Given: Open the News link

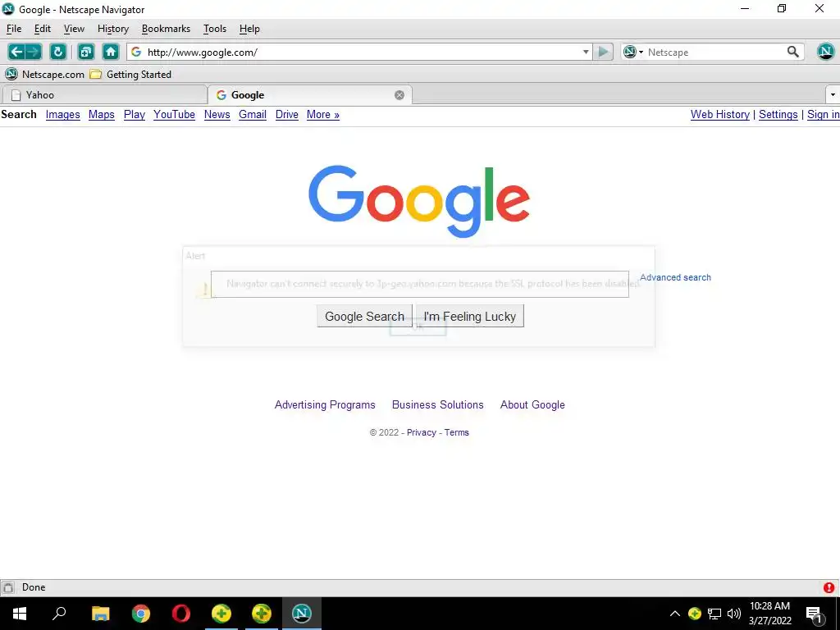Looking at the screenshot, I should click(x=217, y=115).
